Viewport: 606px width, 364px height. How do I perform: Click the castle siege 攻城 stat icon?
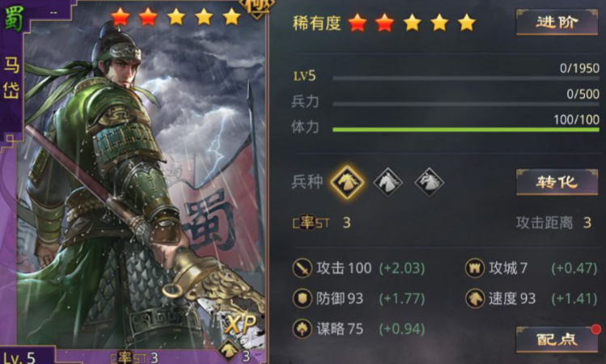[x=475, y=268]
